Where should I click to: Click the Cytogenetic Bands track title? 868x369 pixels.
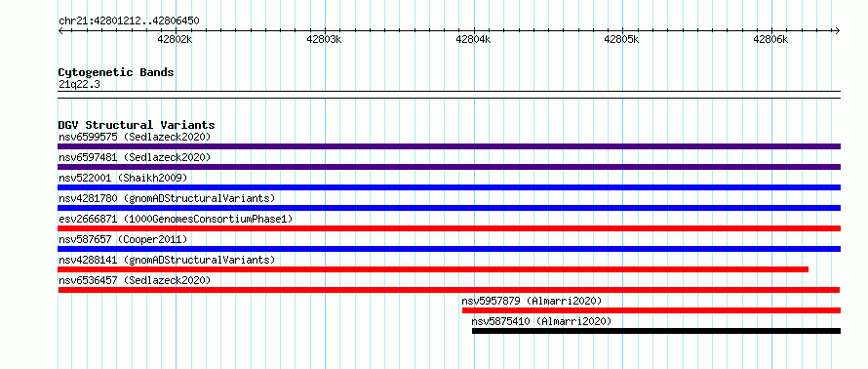click(x=116, y=72)
